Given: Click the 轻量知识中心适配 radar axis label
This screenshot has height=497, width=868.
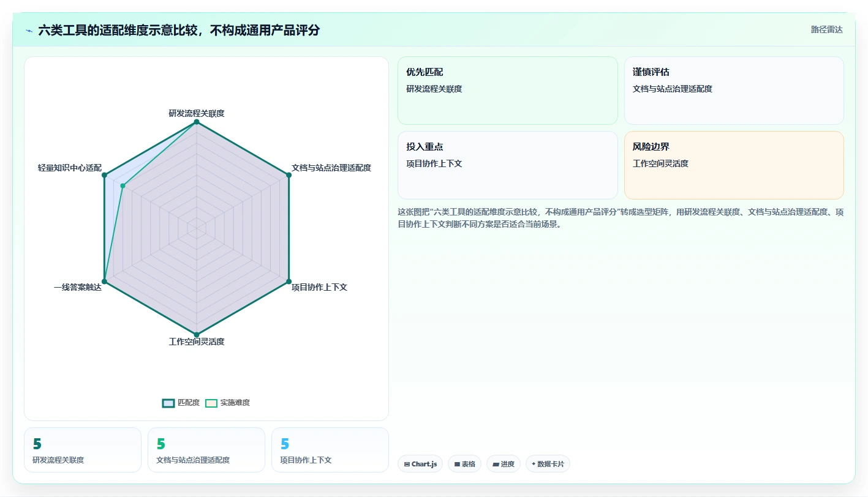Looking at the screenshot, I should coord(70,168).
